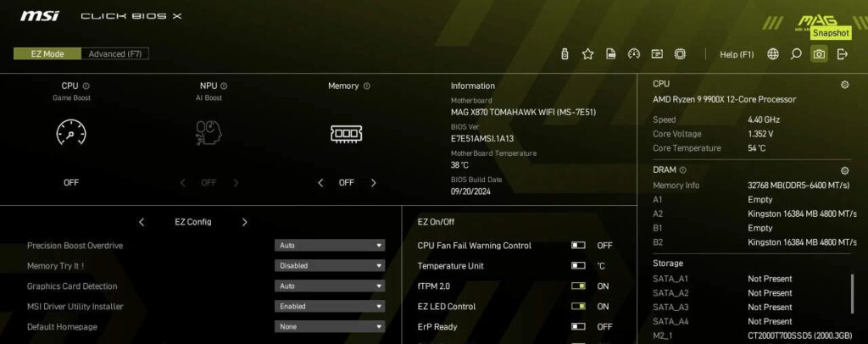Go to previous page left of EZ Config
Viewport: 868px width, 344px height.
pos(142,222)
